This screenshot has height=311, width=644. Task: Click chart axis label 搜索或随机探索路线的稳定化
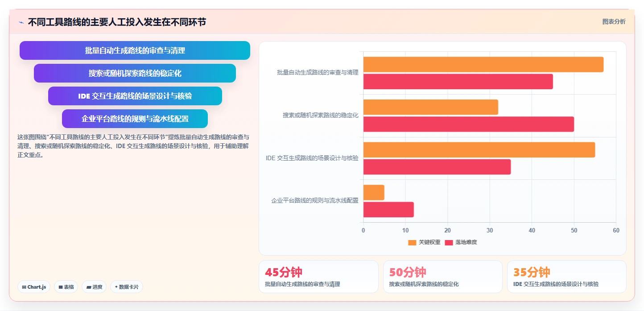[x=320, y=115]
